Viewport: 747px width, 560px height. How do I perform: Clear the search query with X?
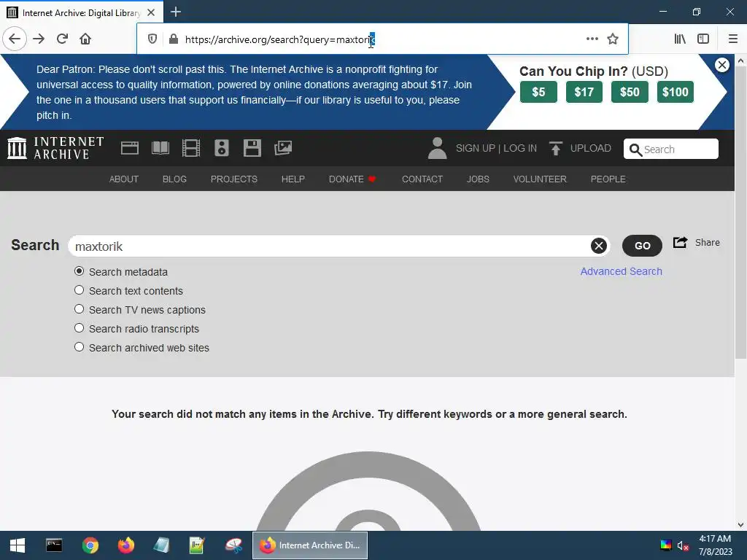(x=599, y=246)
